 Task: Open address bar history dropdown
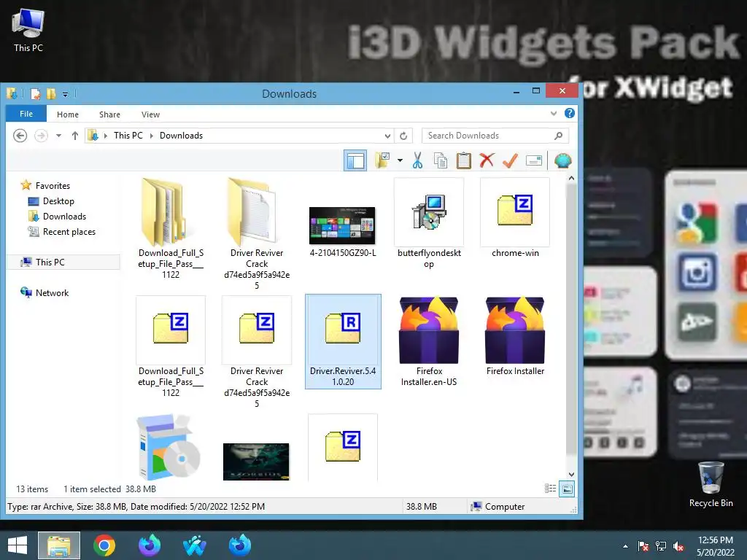coord(387,136)
